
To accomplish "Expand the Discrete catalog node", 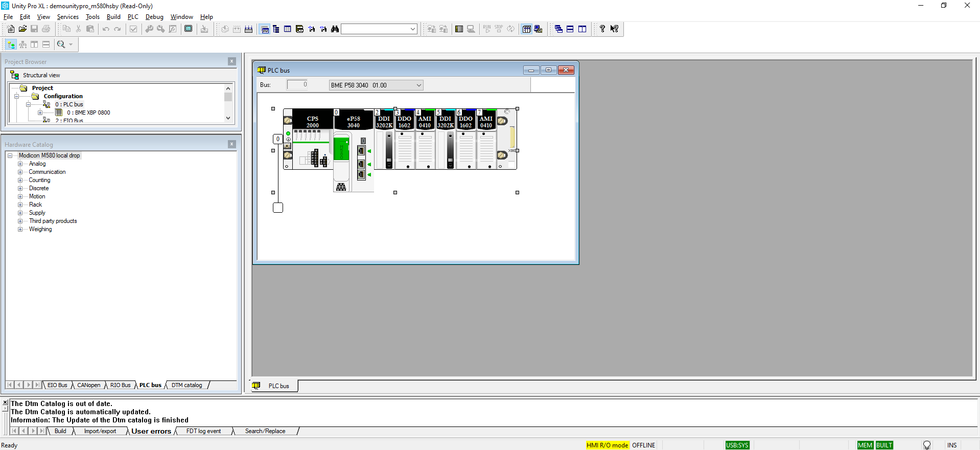I will point(20,188).
